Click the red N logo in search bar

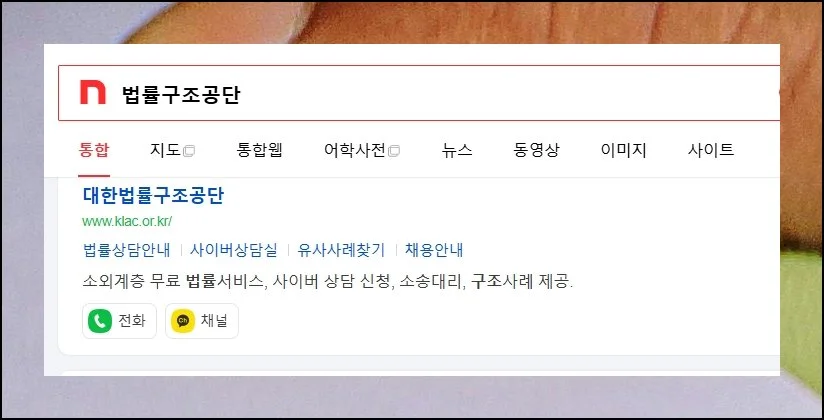click(x=93, y=93)
